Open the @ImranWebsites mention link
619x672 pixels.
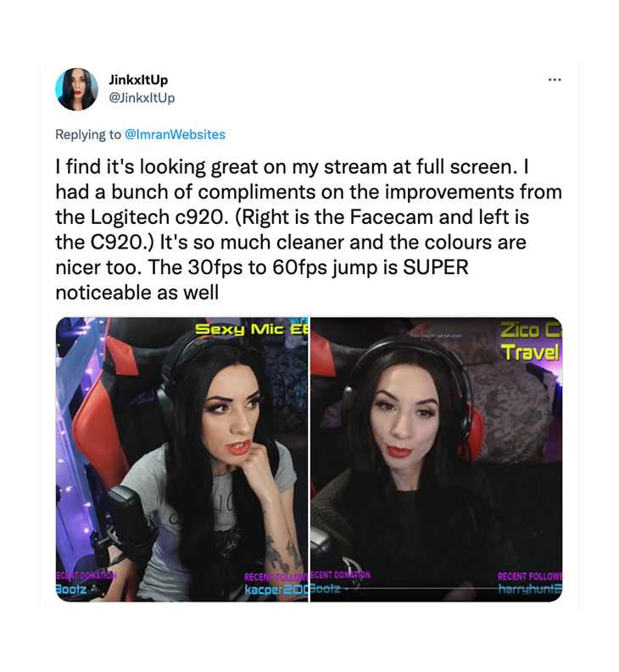[175, 135]
